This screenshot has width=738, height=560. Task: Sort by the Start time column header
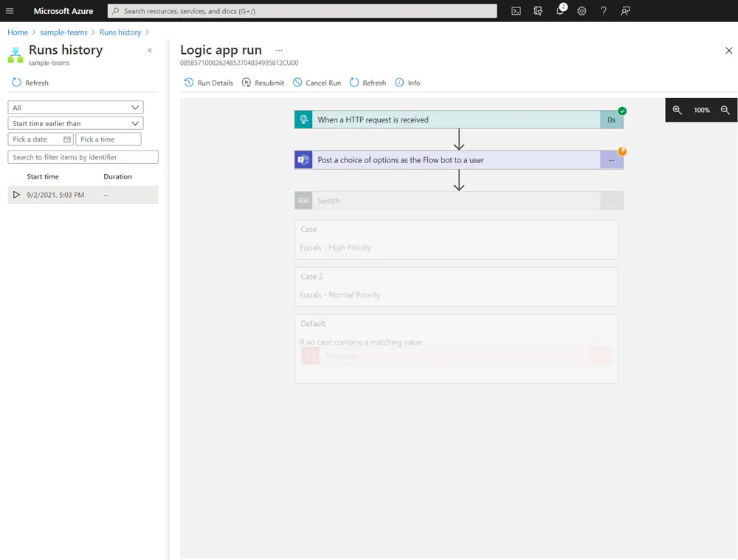coord(43,176)
